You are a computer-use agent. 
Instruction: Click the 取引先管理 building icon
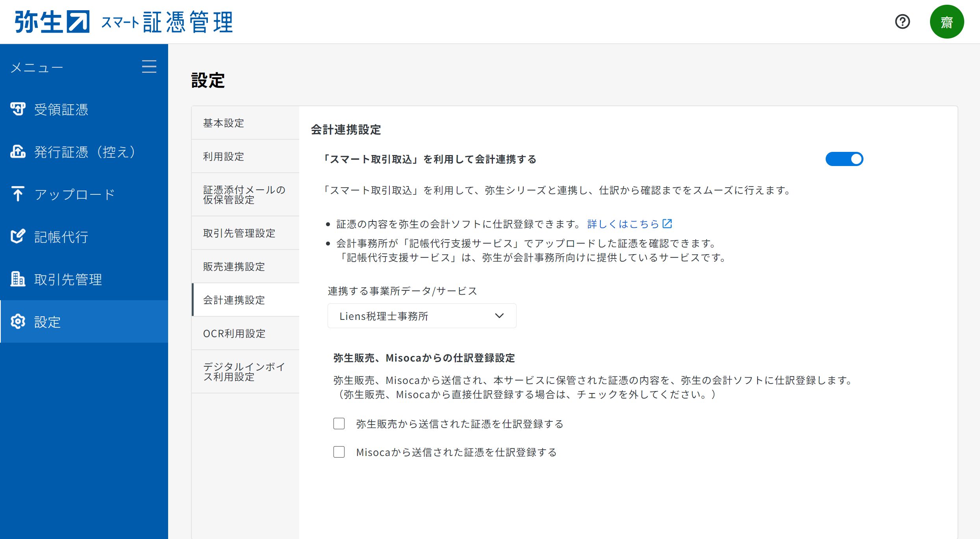(x=18, y=279)
